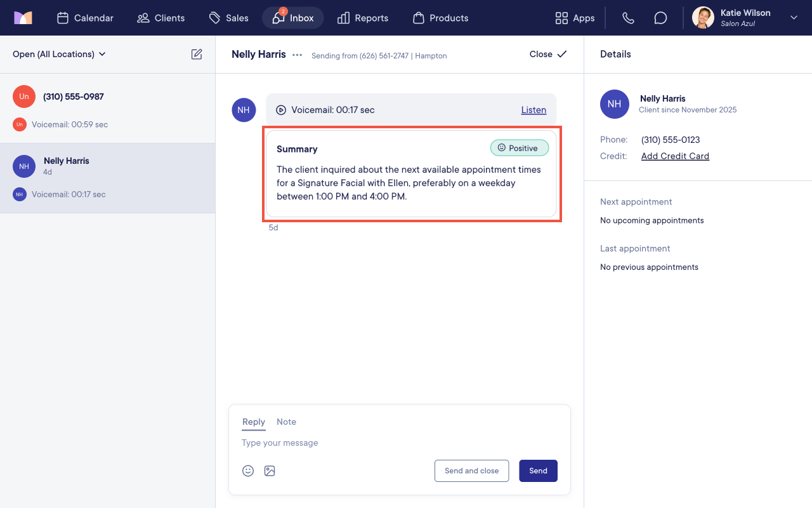Click the Send button
Viewport: 812px width, 508px height.
[x=538, y=471]
